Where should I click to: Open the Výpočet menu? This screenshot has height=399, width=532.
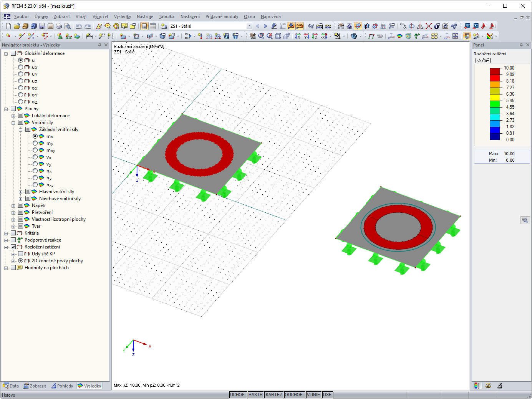[100, 17]
